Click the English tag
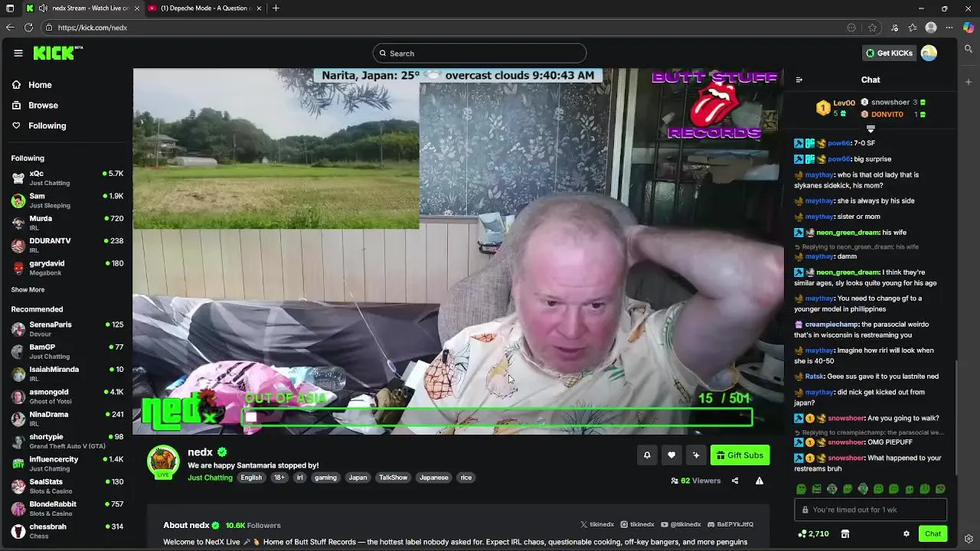 (x=251, y=478)
